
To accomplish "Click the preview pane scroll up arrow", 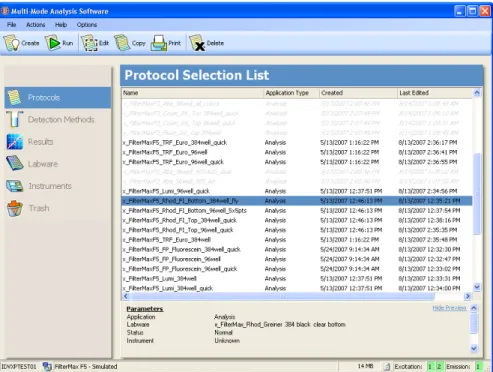I will [474, 308].
